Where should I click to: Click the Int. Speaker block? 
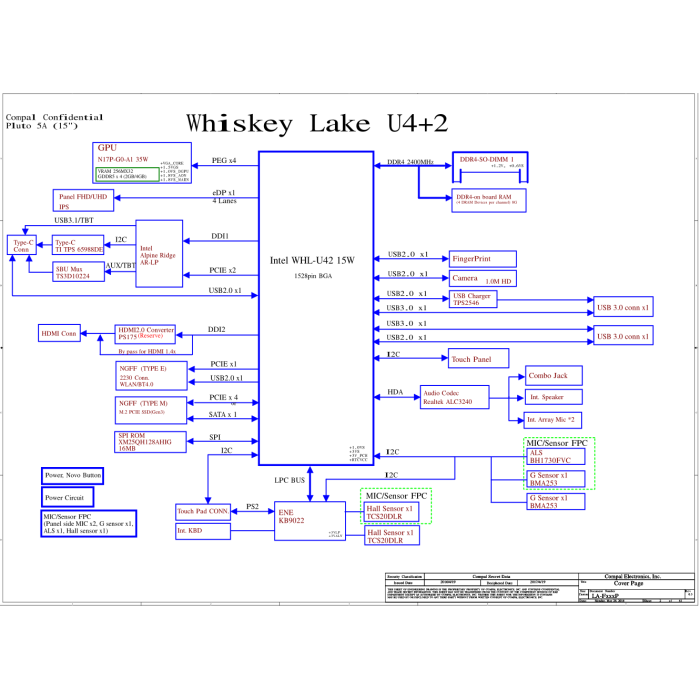553,397
